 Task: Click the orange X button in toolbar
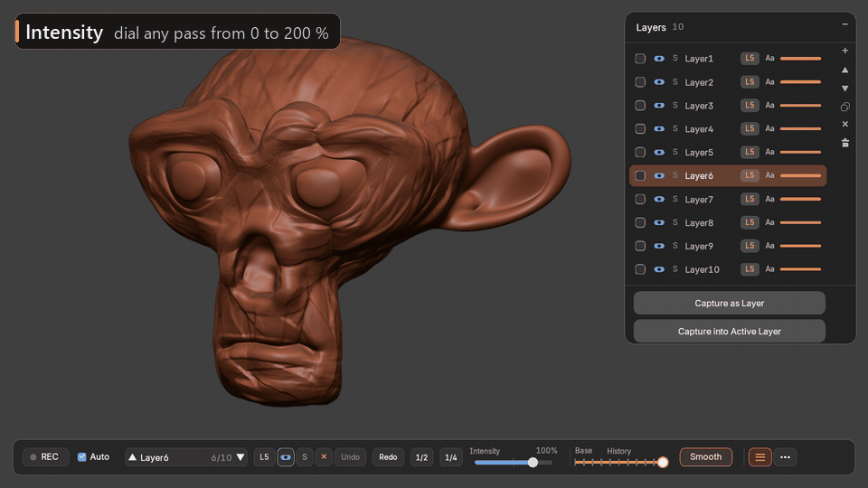[x=324, y=457]
